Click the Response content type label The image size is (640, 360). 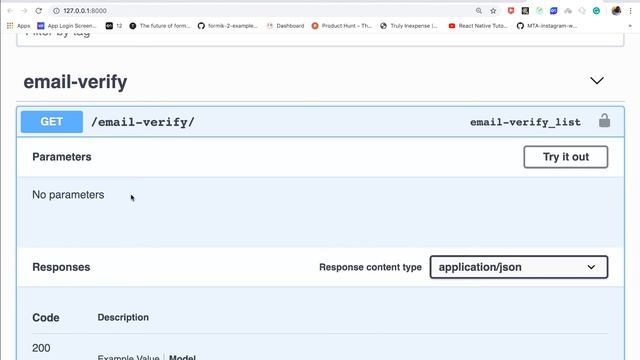tap(370, 267)
